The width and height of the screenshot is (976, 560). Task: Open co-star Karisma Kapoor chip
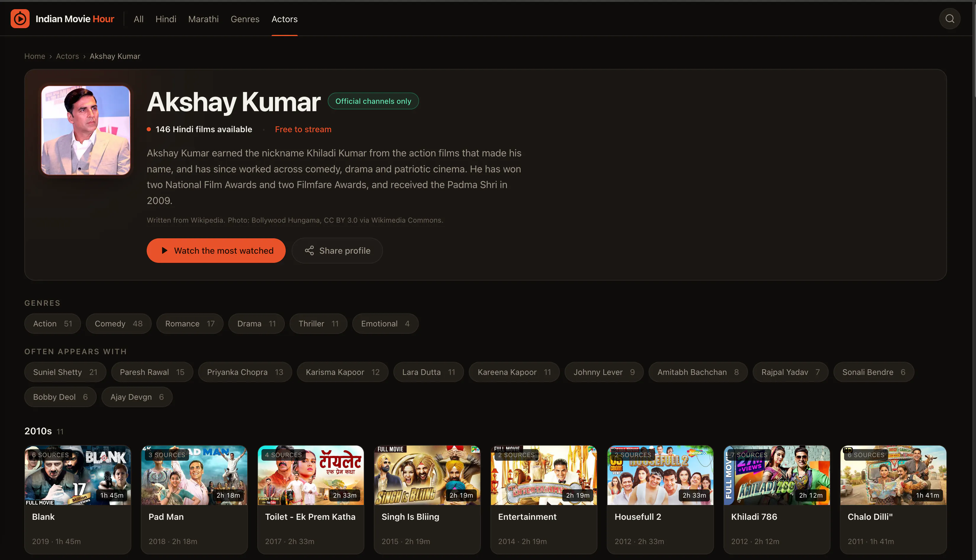[343, 372]
